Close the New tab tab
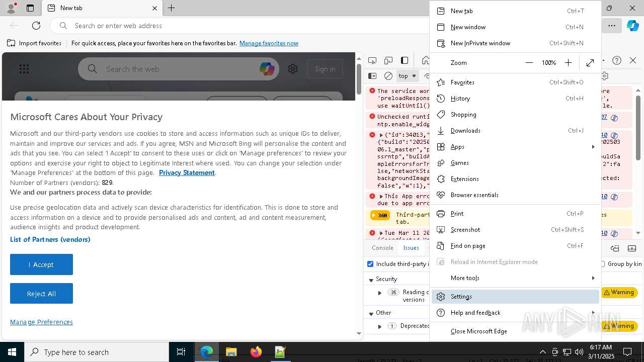This screenshot has height=362, width=644. point(154,8)
